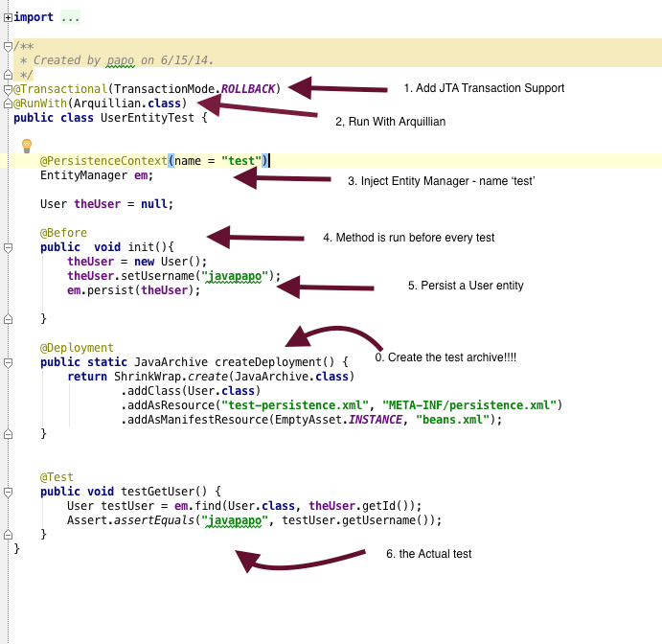Toggle fold marker next to @Transactional annotation
Screen dimensions: 662x644
(8, 89)
